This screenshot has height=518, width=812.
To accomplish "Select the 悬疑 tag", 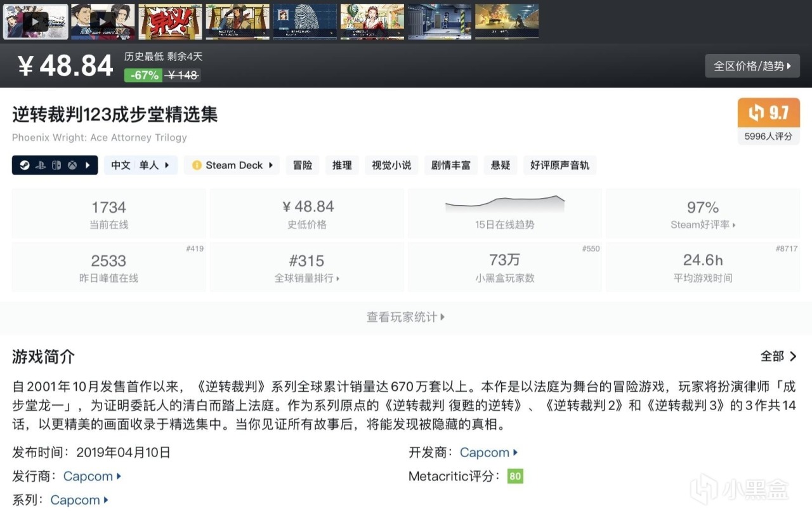I will [501, 166].
